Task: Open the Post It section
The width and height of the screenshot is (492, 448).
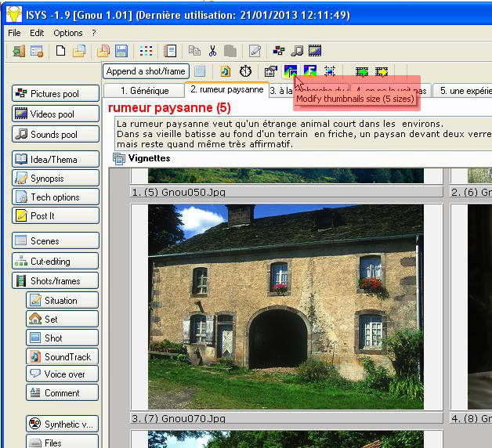Action: 56,216
